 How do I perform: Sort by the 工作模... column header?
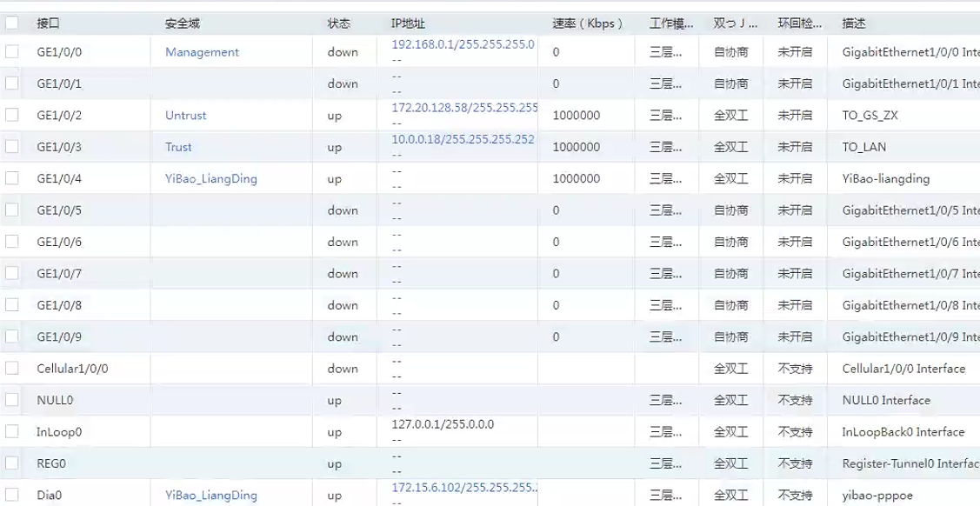tap(671, 23)
